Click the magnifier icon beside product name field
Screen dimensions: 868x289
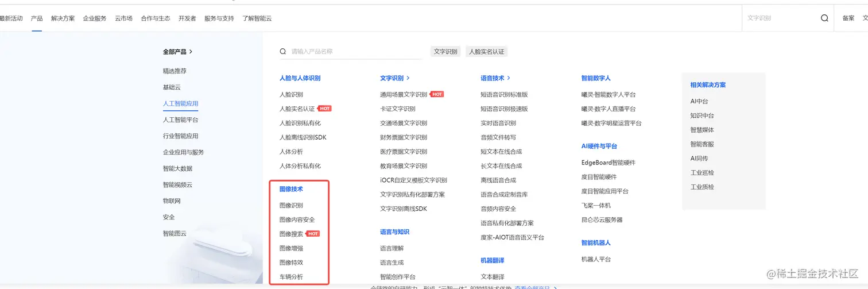pyautogui.click(x=283, y=51)
